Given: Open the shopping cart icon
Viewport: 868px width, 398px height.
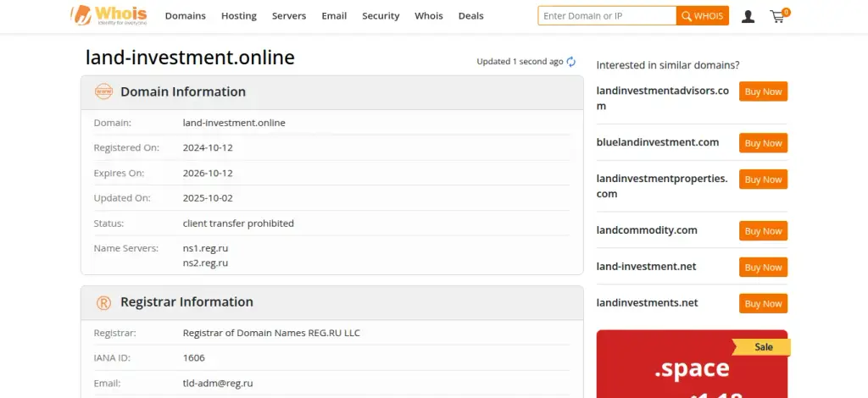Looking at the screenshot, I should tap(780, 15).
